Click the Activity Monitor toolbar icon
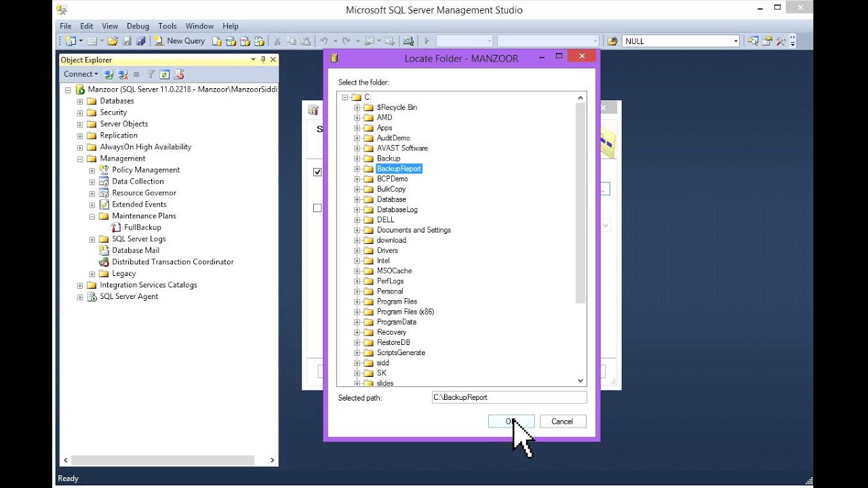868x488 pixels. click(408, 41)
